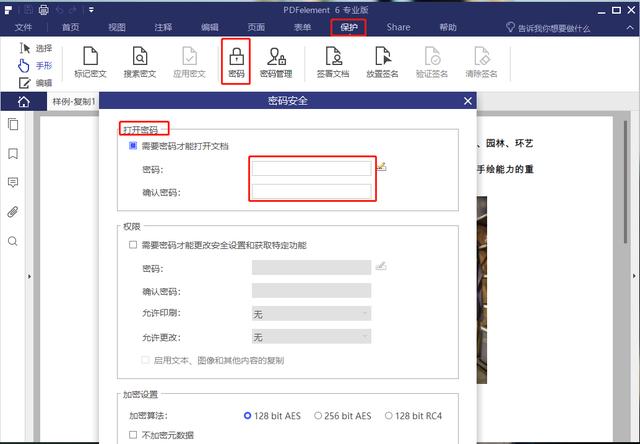Click the redo arrow in title bar
Viewport: 640px width, 444px height.
73,10
